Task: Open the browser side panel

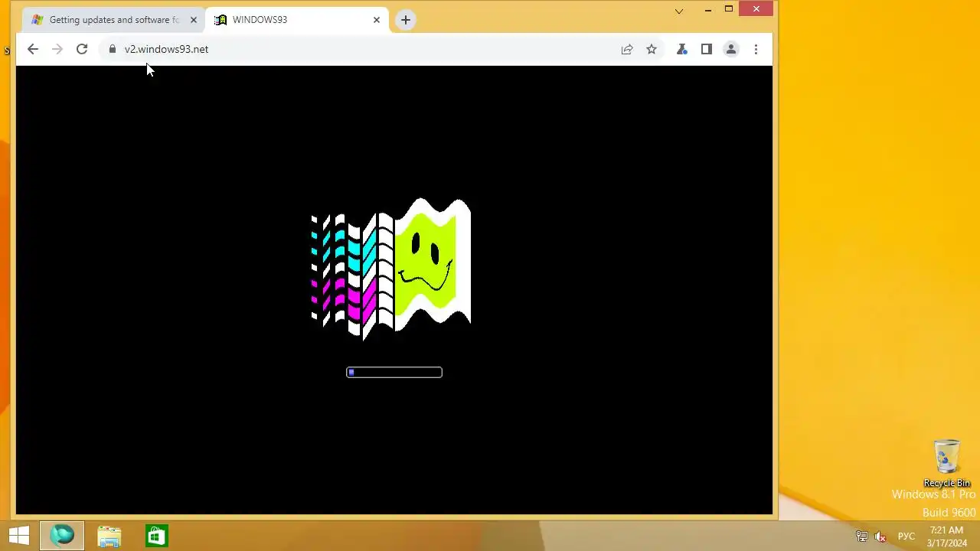Action: (707, 49)
